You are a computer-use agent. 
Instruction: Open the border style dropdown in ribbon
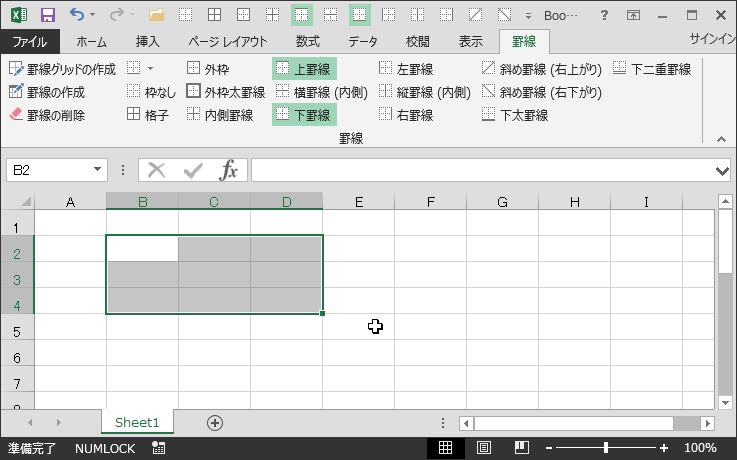coord(150,69)
